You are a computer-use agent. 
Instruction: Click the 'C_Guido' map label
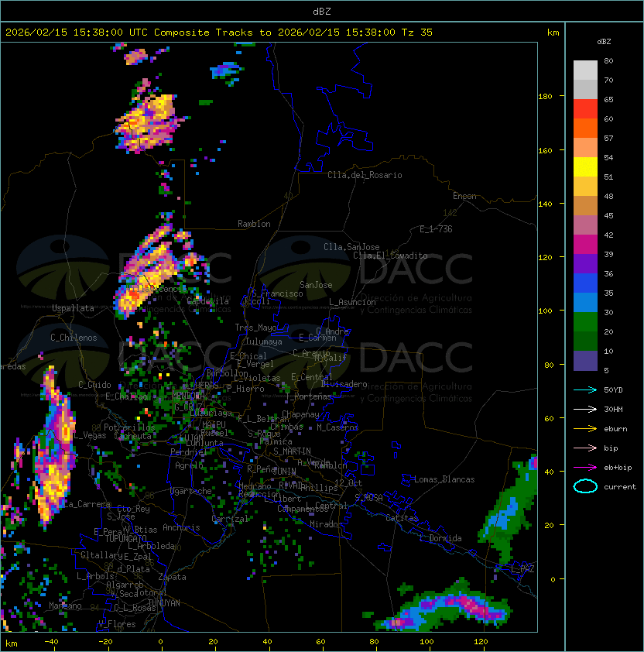tap(94, 385)
